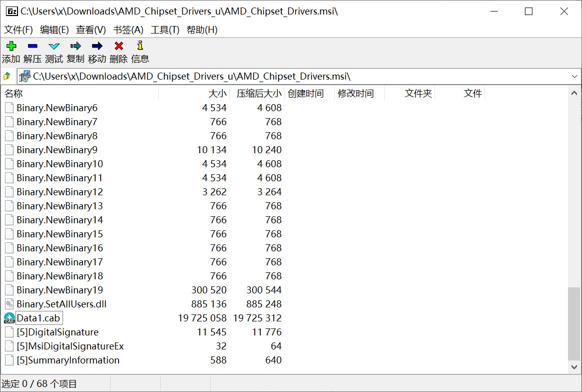The image size is (582, 392).
Task: Click file icon of Binary.NewBinary19
Action: point(10,290)
